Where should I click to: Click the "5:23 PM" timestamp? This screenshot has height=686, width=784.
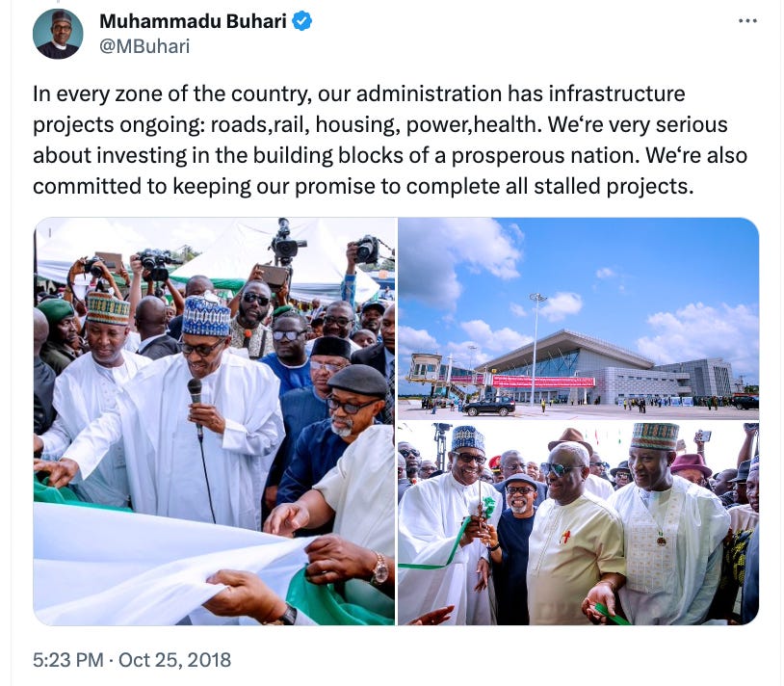coord(68,660)
